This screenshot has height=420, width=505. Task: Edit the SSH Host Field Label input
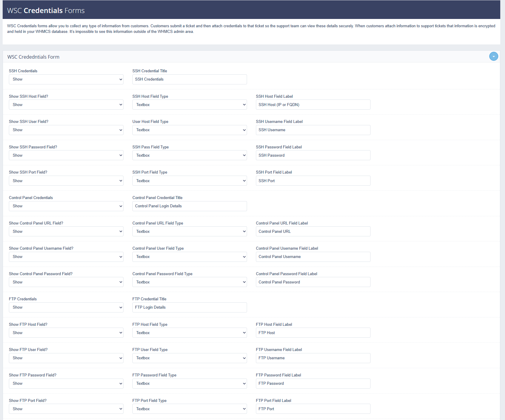pos(313,105)
